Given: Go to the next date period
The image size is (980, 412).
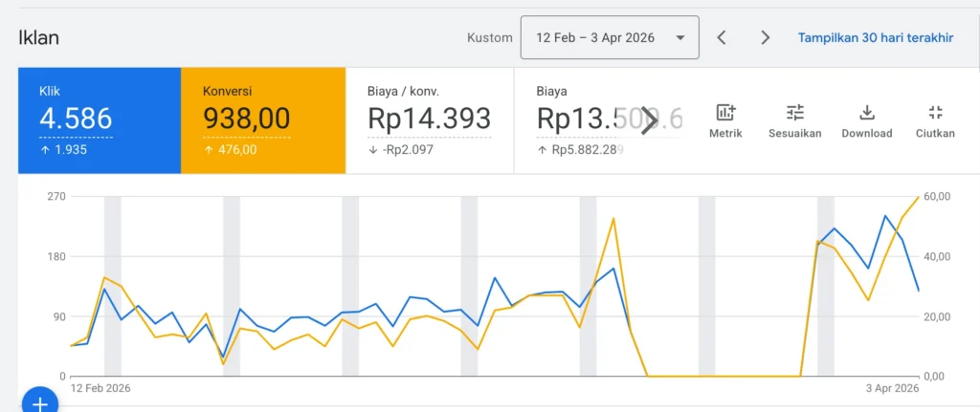Looking at the screenshot, I should (x=765, y=38).
